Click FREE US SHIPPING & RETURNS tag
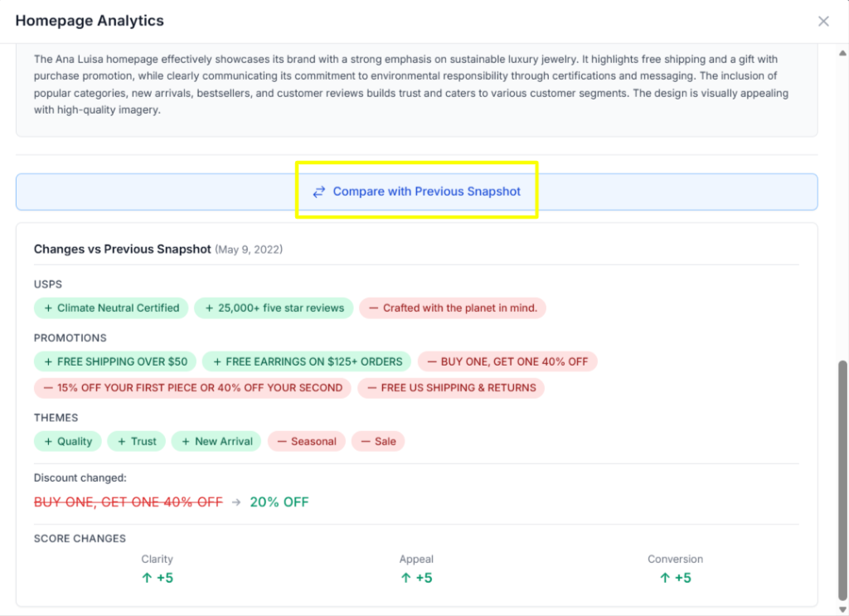The width and height of the screenshot is (849, 616). 451,388
